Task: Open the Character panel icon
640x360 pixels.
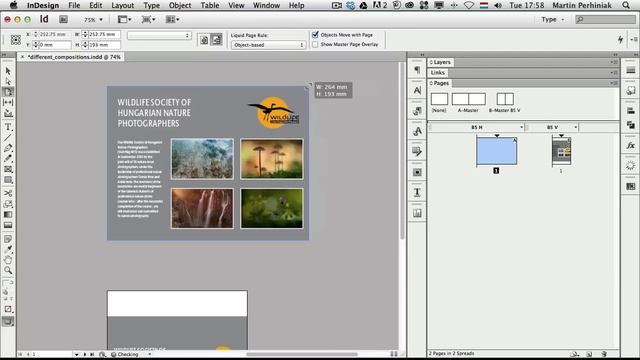Action: tap(417, 90)
